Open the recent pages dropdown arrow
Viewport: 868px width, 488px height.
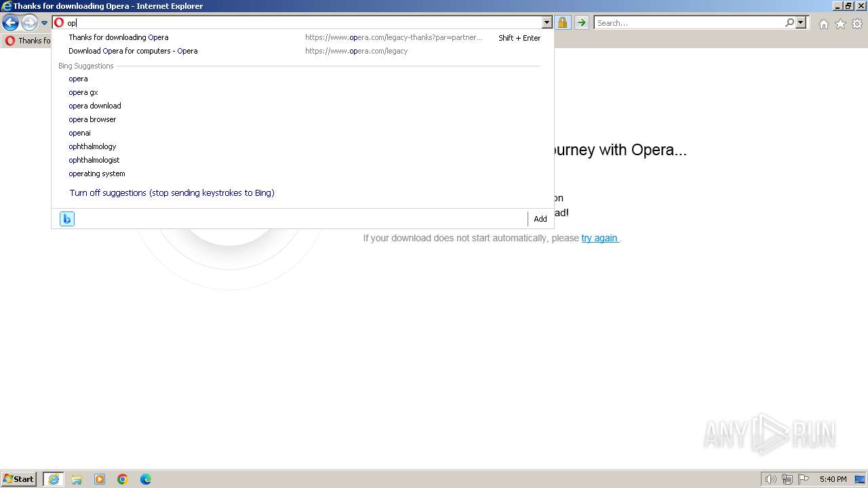coord(44,23)
